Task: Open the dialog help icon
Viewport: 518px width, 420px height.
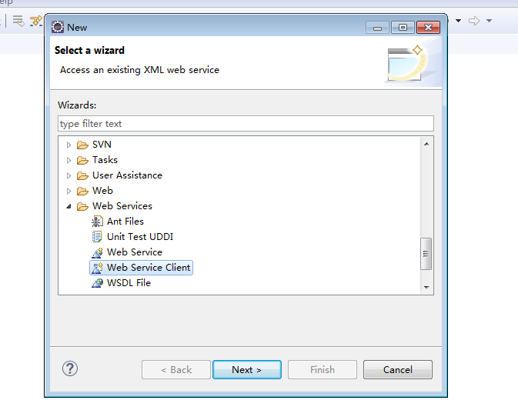Action: [x=70, y=368]
